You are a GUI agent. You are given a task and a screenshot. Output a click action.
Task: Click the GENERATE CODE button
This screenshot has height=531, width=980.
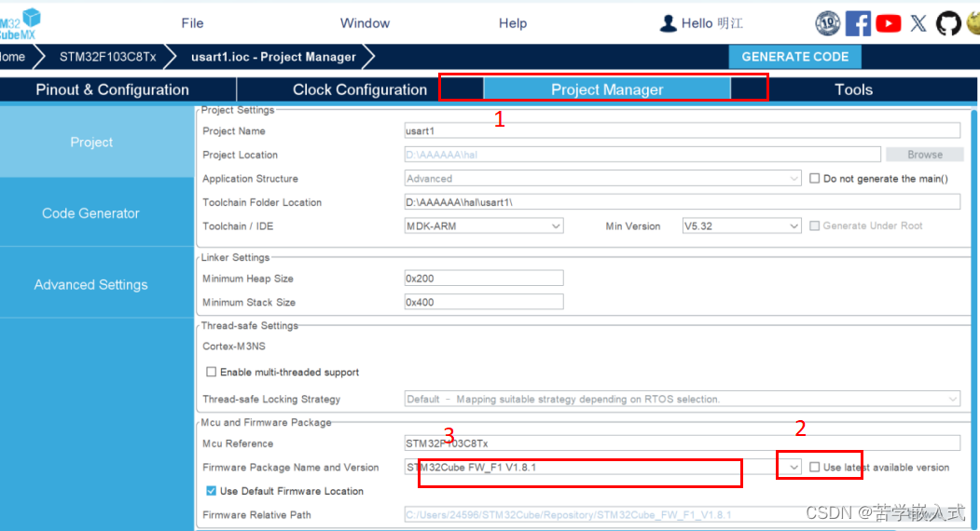pos(795,57)
